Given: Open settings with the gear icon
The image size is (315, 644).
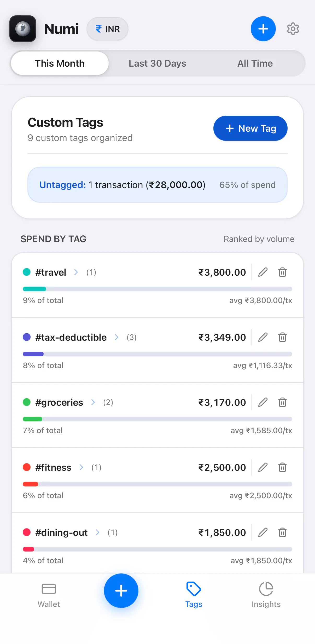Looking at the screenshot, I should pos(293,29).
